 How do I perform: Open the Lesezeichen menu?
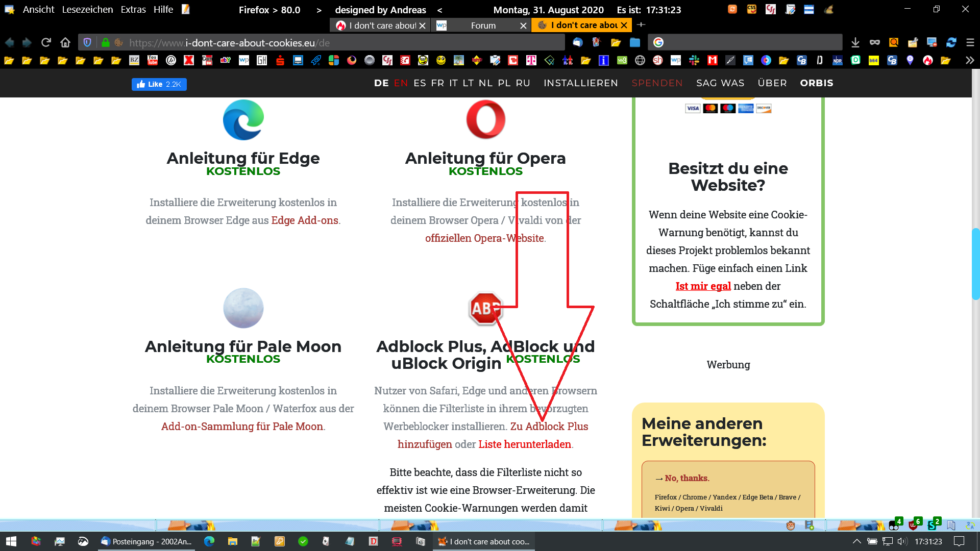[87, 10]
